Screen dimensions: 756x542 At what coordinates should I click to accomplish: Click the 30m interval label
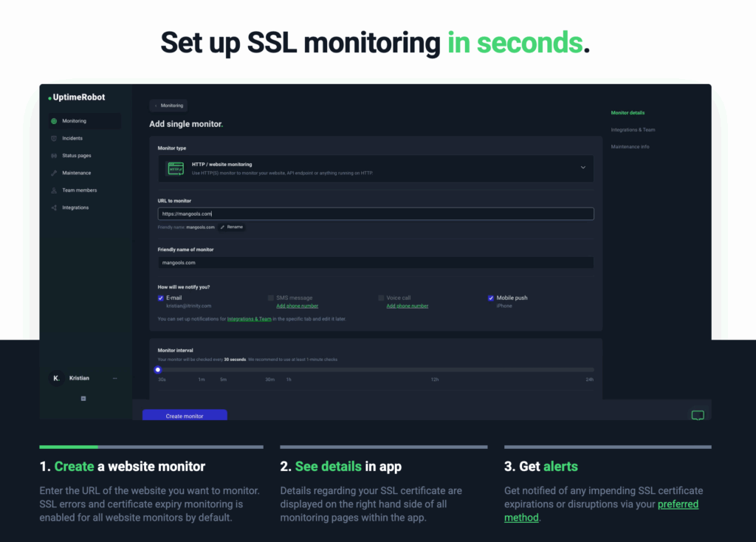click(x=270, y=380)
